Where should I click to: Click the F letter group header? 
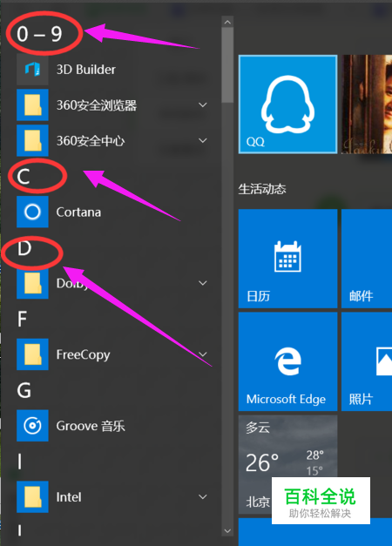[x=22, y=319]
